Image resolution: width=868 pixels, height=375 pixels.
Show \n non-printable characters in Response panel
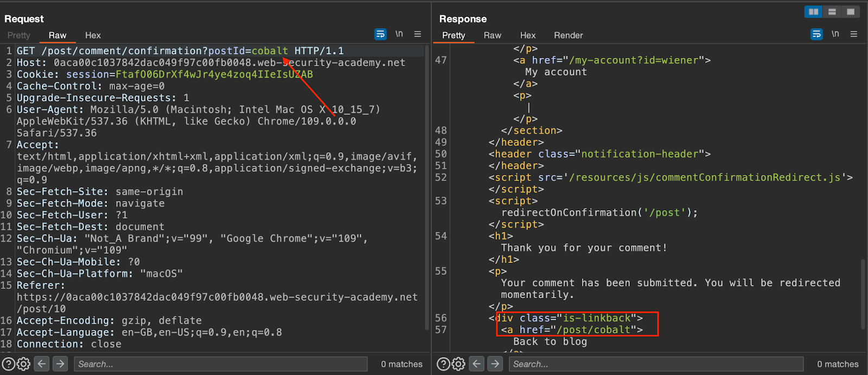(835, 34)
